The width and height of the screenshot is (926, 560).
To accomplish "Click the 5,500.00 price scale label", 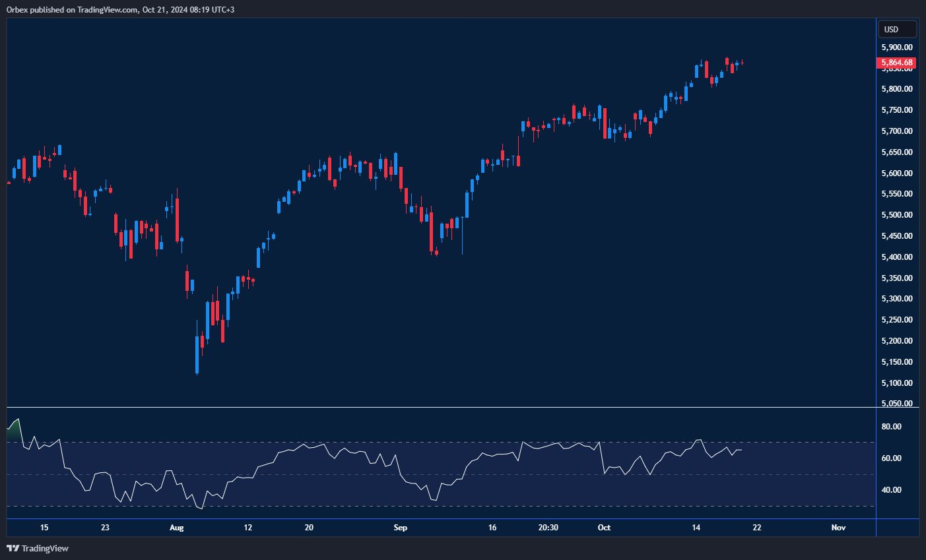I will [x=897, y=215].
